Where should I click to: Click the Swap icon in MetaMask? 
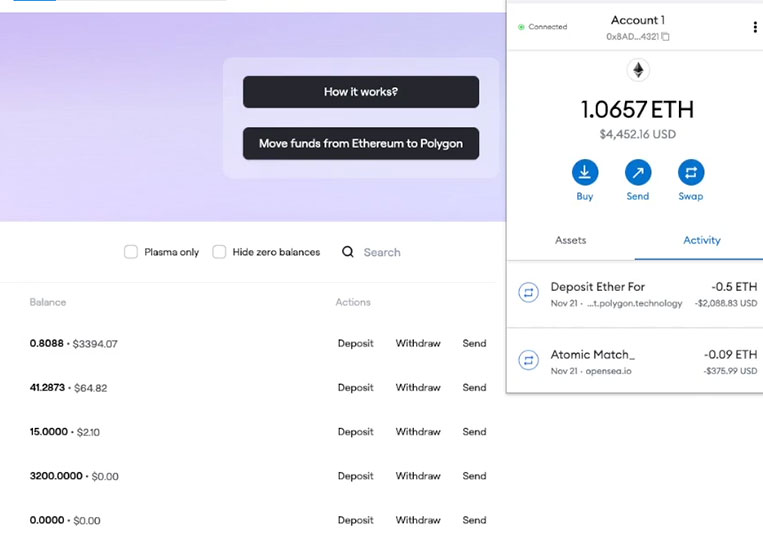[690, 172]
